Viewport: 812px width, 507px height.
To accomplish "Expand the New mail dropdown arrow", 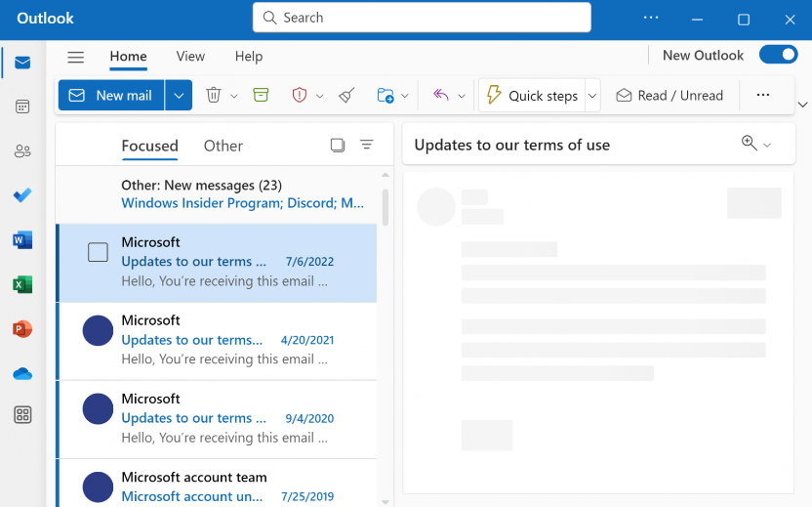I will pos(179,96).
